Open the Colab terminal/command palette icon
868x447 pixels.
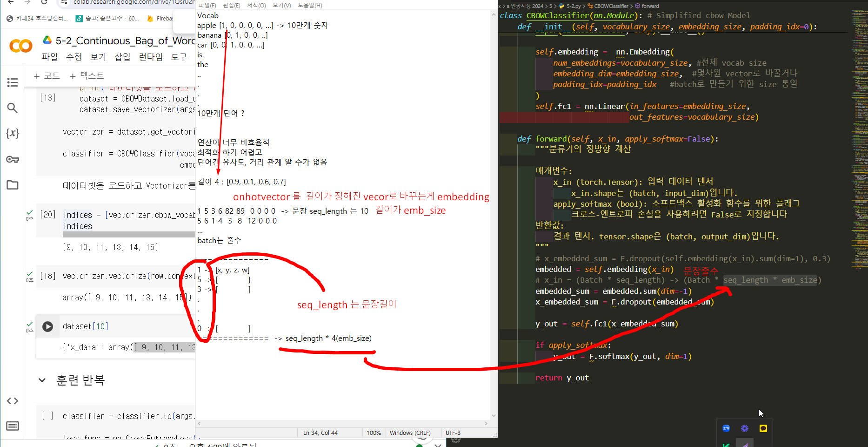[13, 426]
